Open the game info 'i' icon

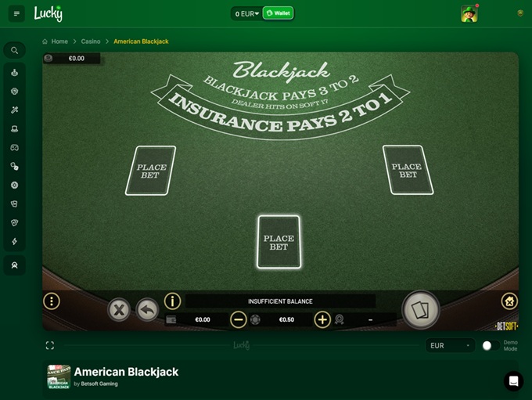[x=172, y=301]
